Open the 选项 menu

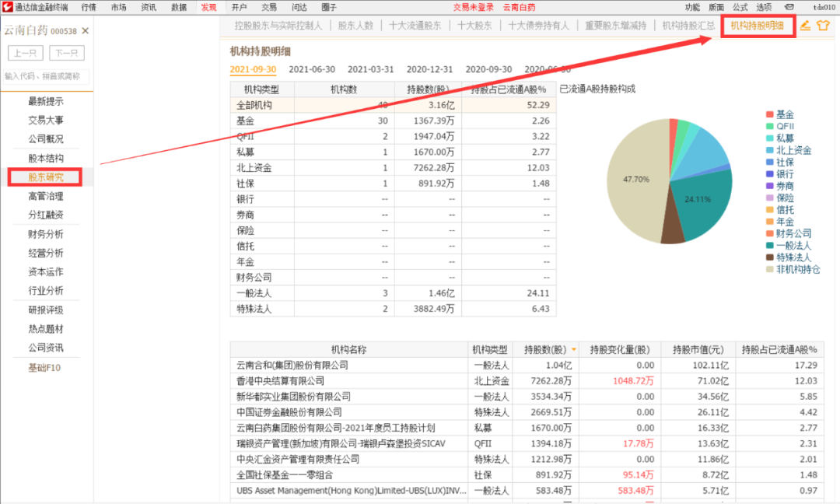click(x=764, y=8)
